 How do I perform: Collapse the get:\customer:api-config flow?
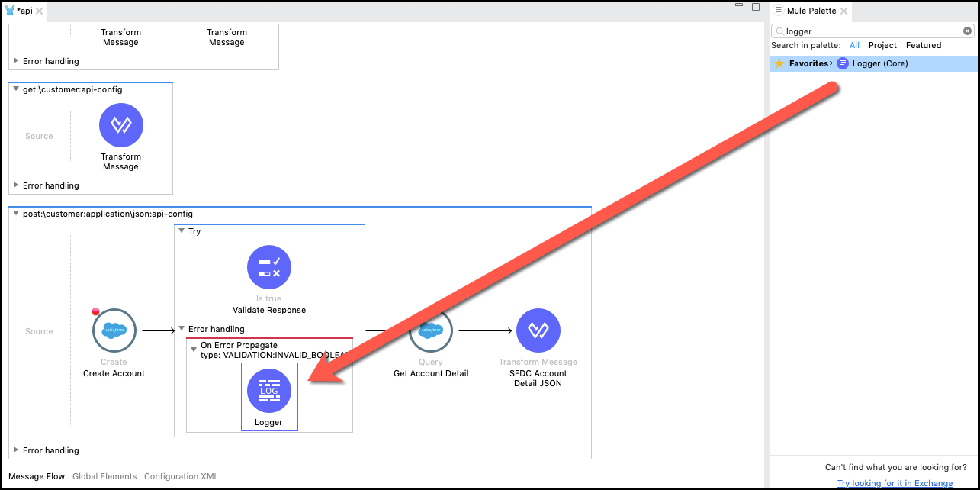[16, 89]
